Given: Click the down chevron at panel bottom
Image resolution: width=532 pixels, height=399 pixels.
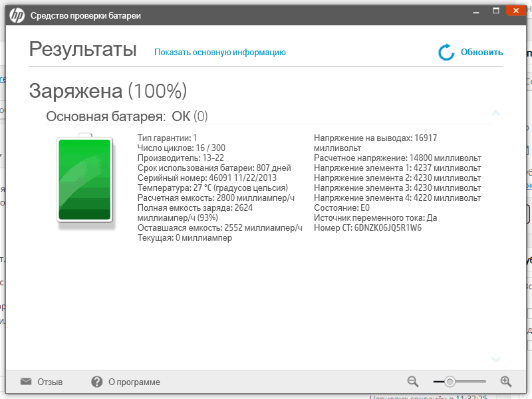Looking at the screenshot, I should click(x=495, y=359).
